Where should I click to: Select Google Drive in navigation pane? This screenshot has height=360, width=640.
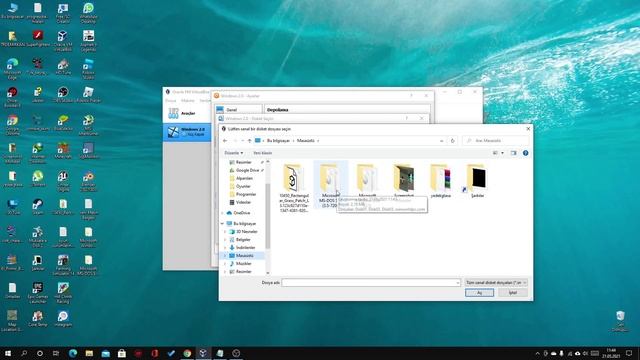pyautogui.click(x=247, y=170)
